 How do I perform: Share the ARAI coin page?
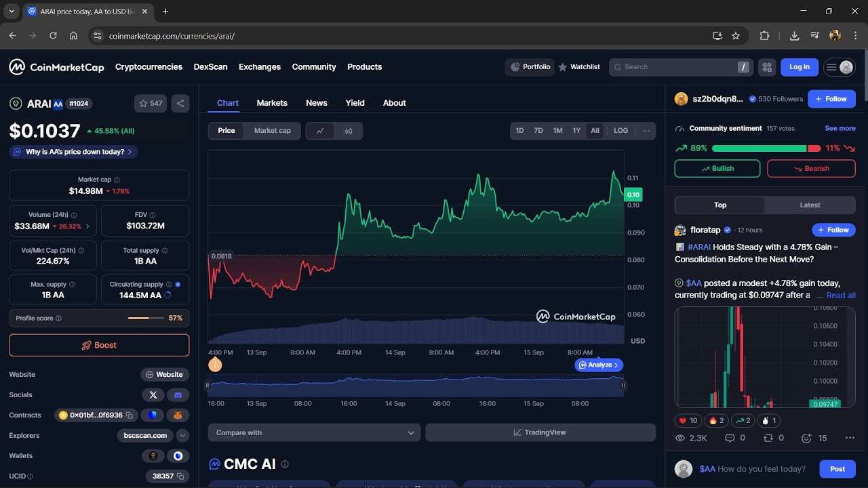coord(180,104)
